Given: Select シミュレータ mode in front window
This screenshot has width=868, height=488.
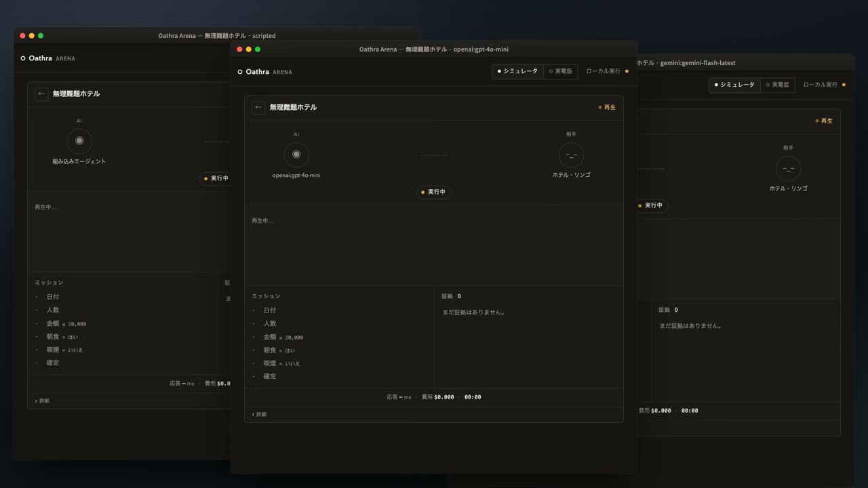Looking at the screenshot, I should coord(517,71).
